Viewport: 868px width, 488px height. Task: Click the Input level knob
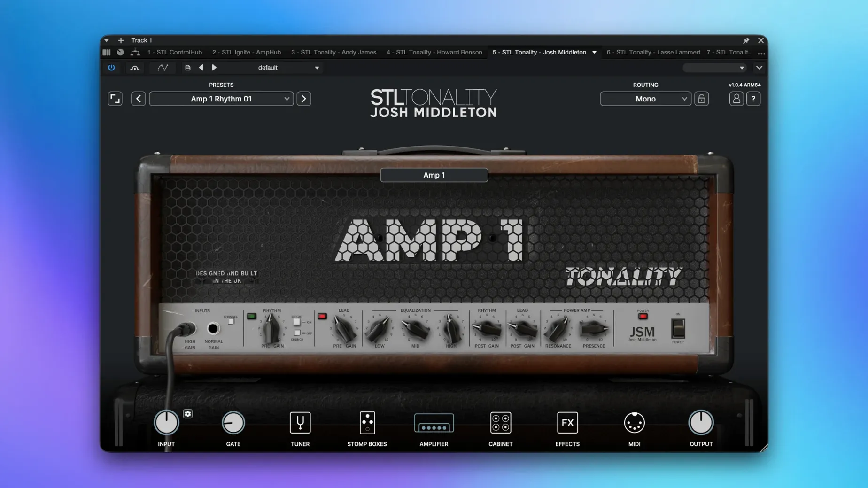pos(166,422)
